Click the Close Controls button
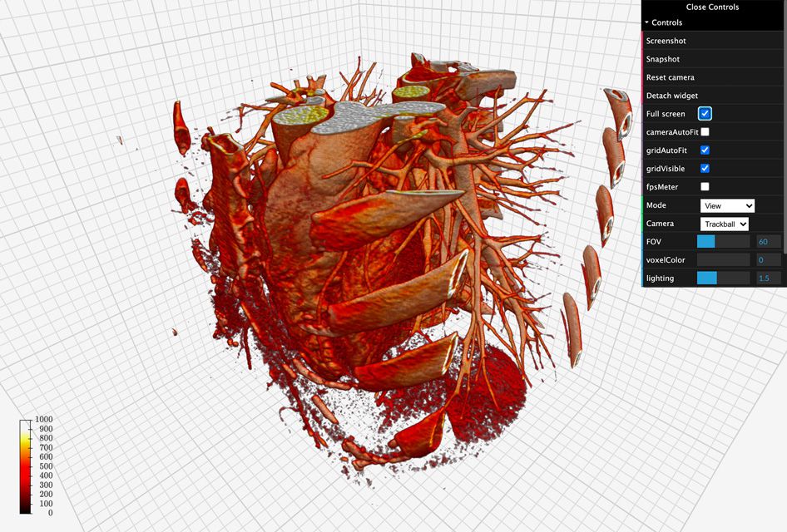 pos(712,7)
